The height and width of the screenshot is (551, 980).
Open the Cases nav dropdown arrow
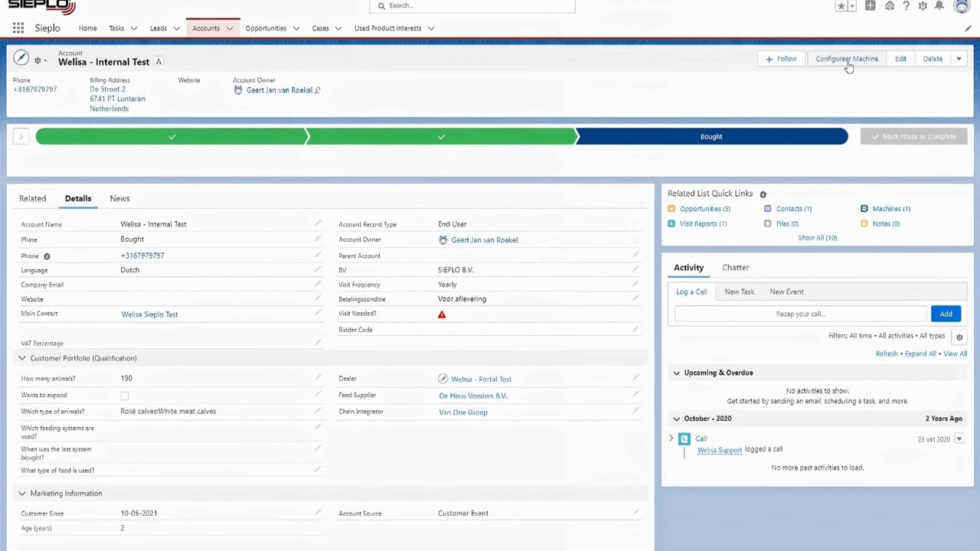pyautogui.click(x=338, y=28)
